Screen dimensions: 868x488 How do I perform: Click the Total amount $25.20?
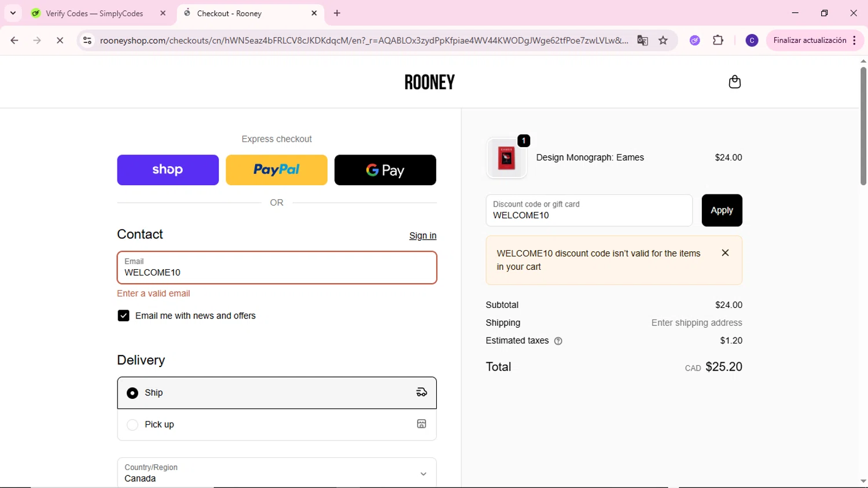coord(723,366)
